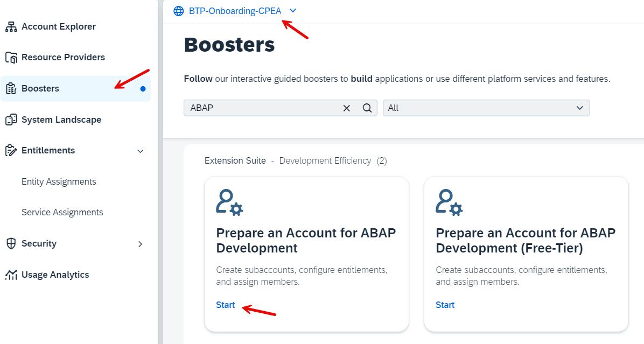Screen dimensions: 644x344
Task: Click the globe icon beside BTP-Onboarding-CPEA
Action: [x=179, y=11]
